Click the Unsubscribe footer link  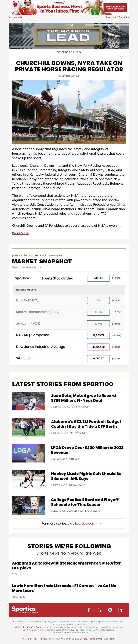[x=110, y=638]
